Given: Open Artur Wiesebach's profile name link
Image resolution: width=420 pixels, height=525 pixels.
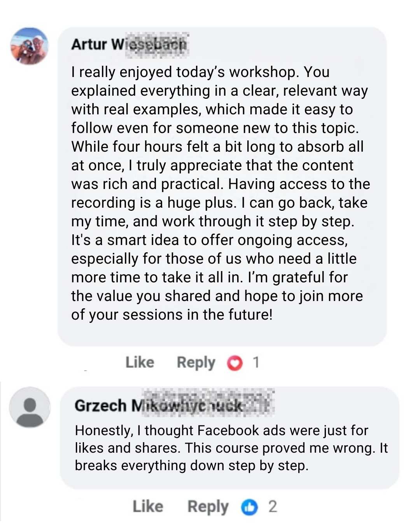Looking at the screenshot, I should (x=129, y=44).
